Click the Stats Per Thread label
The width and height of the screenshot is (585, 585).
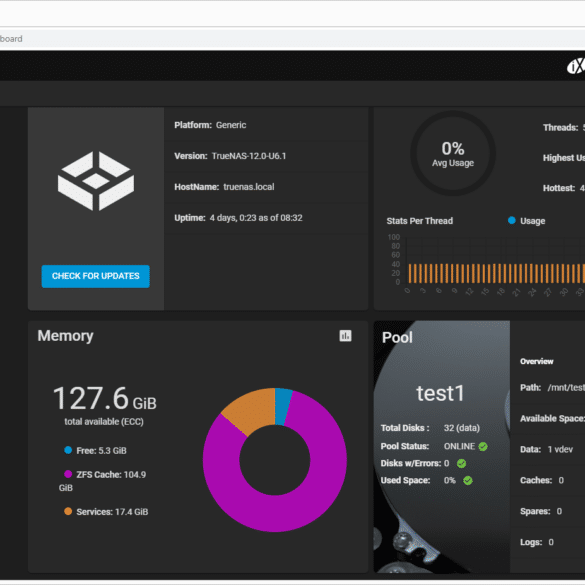(420, 221)
